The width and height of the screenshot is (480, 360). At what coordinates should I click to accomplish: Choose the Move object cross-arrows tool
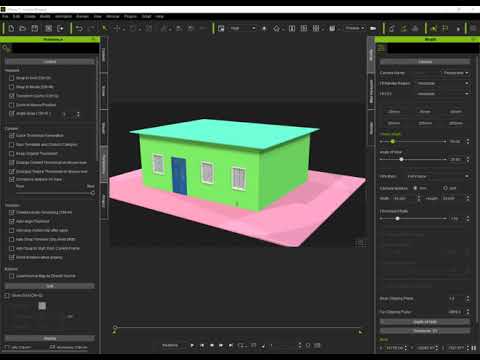click(117, 29)
